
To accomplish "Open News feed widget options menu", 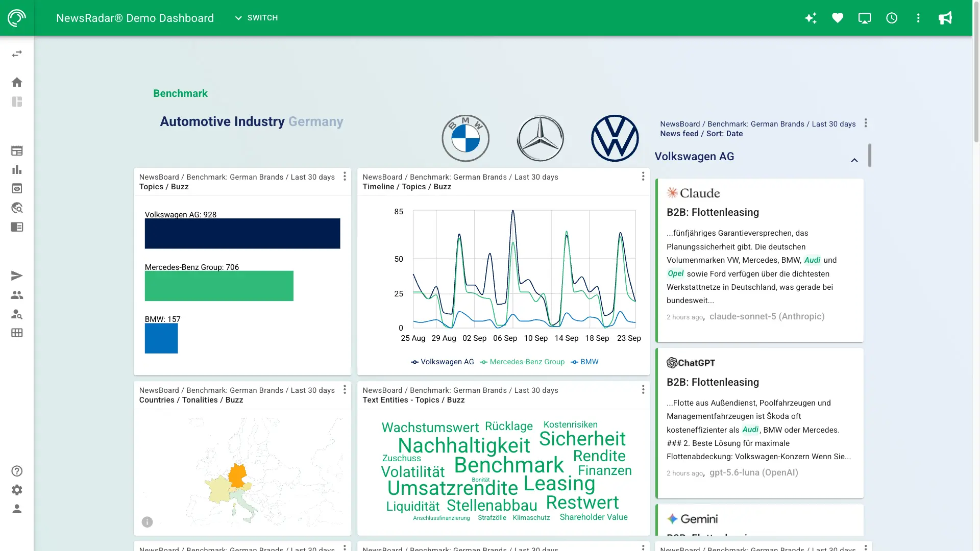I will [866, 123].
